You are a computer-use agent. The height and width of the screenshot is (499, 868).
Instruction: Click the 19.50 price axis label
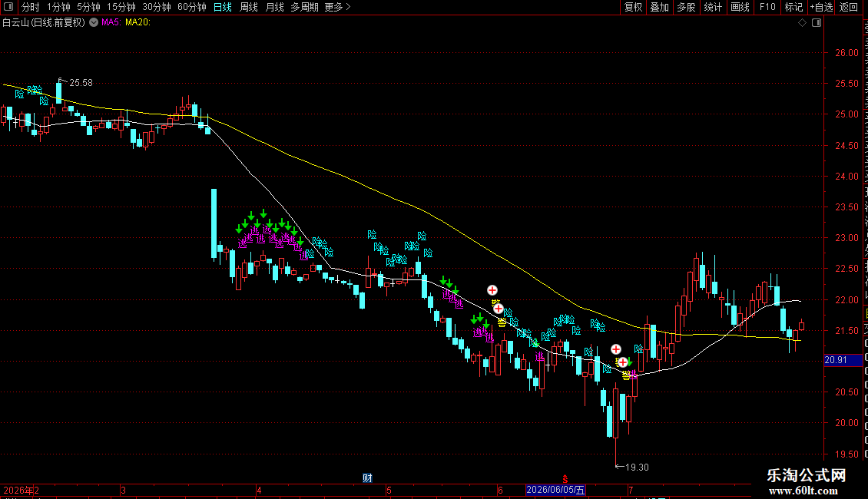[846, 454]
